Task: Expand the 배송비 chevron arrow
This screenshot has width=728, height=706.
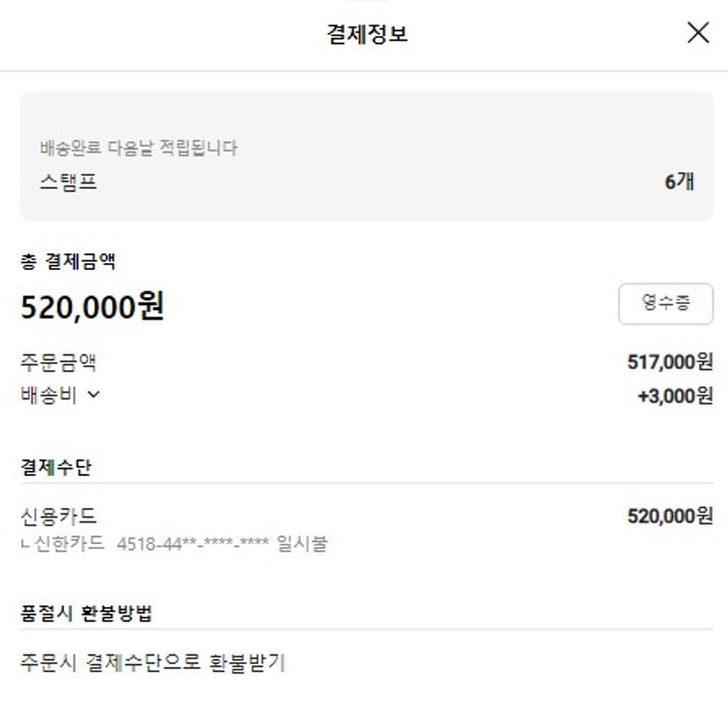Action: tap(94, 395)
